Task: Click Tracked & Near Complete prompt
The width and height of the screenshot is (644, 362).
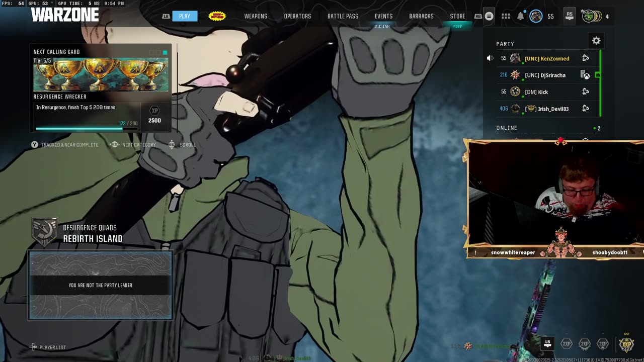Action: [65, 145]
